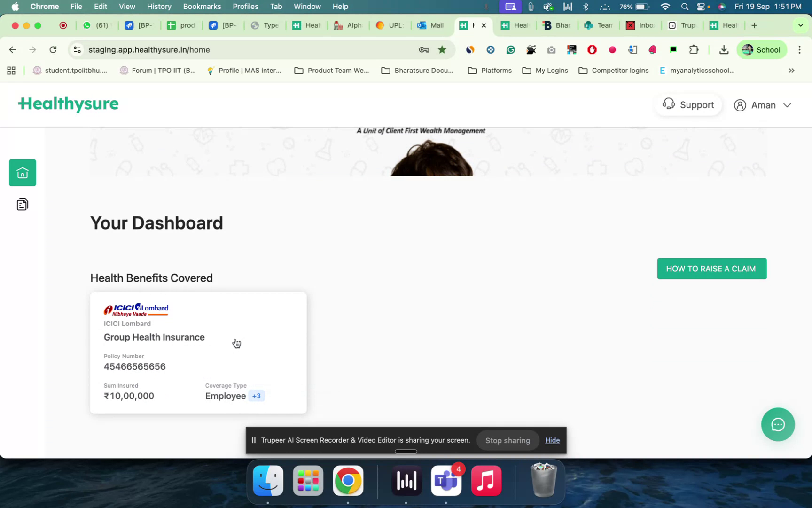
Task: Open the documents icon in the sidebar
Action: point(22,204)
